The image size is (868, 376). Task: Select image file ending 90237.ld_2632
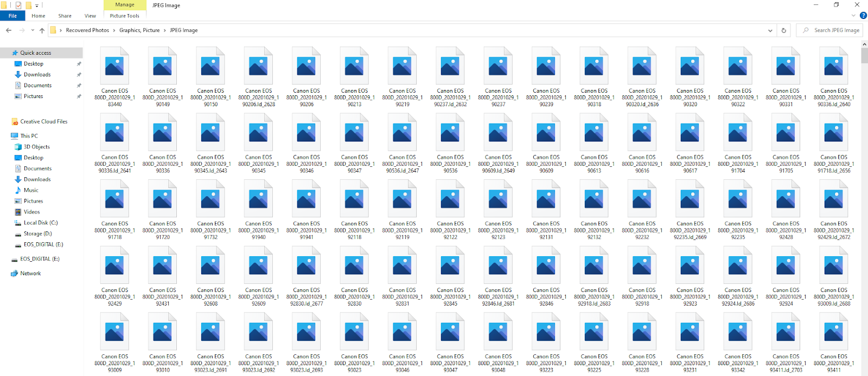[450, 77]
